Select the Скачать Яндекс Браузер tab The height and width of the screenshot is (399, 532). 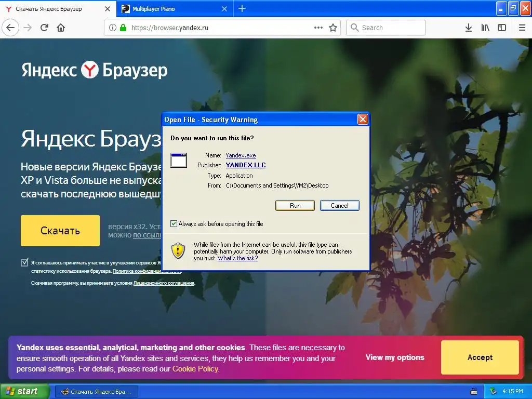tap(58, 9)
